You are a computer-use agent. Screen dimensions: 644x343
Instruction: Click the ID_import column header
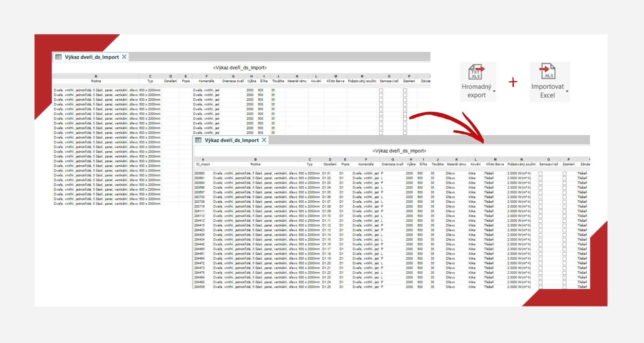coord(203,164)
